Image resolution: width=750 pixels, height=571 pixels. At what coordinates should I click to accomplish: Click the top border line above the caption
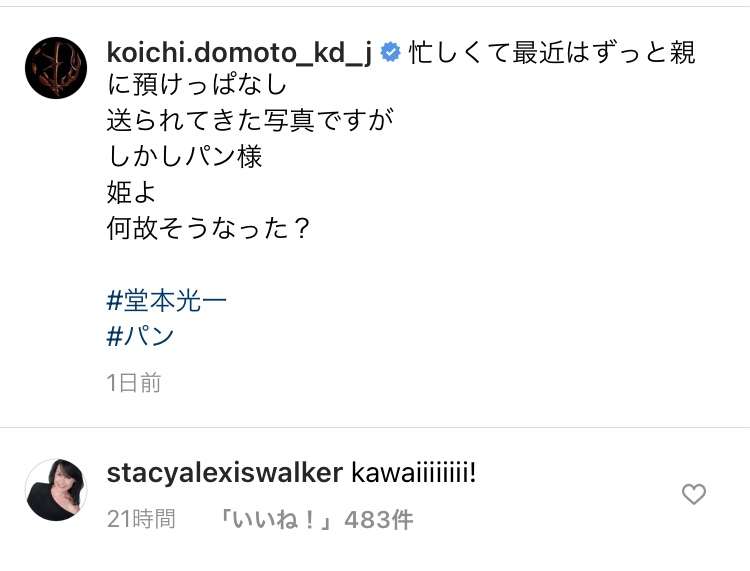tap(375, 6)
